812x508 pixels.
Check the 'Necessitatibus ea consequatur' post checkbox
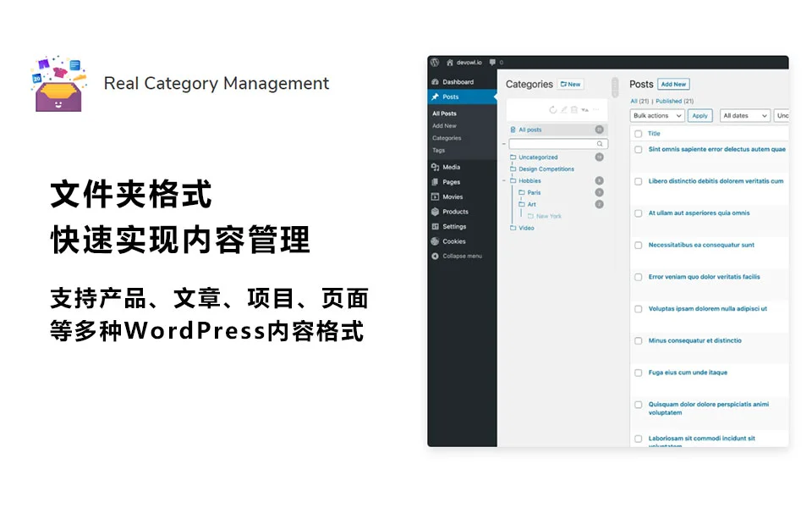(x=639, y=246)
